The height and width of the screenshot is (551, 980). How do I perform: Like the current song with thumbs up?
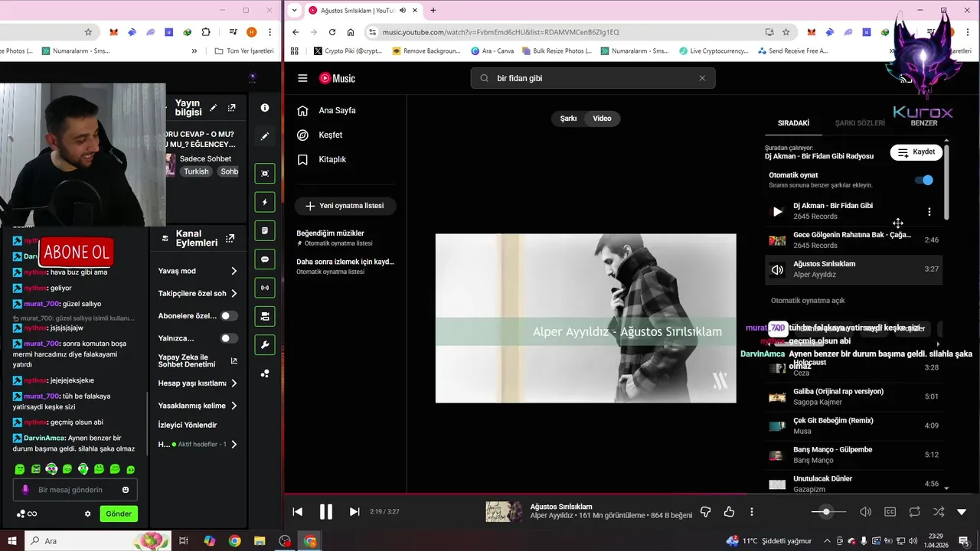(x=729, y=511)
